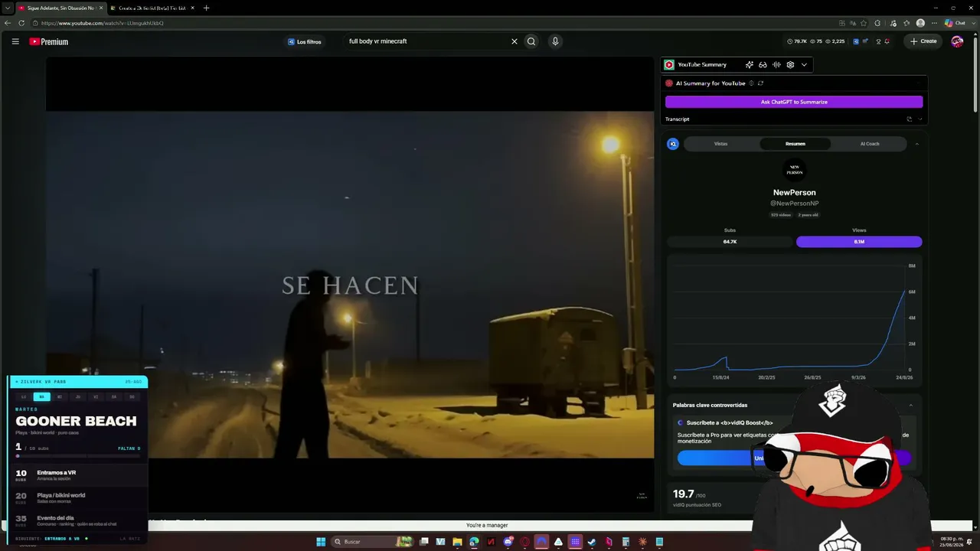
Task: Open a new browser tab
Action: [x=206, y=8]
